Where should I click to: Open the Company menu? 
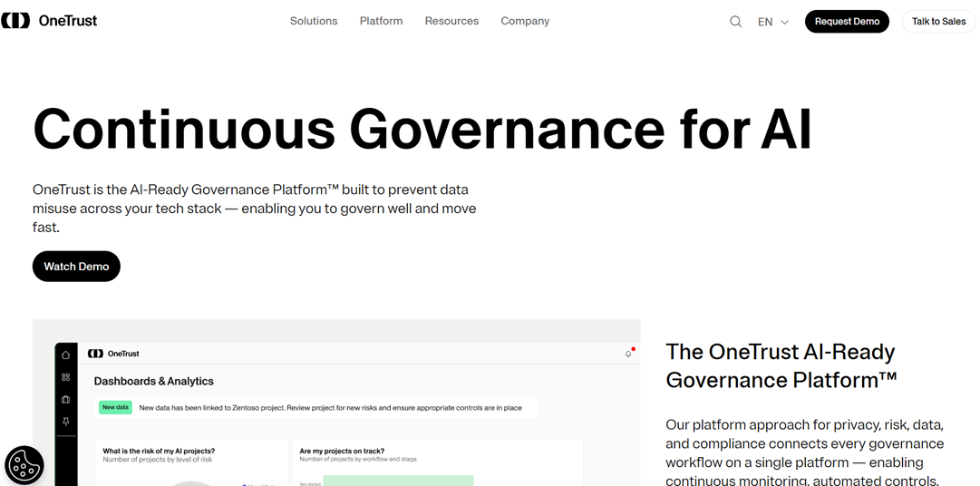525,21
